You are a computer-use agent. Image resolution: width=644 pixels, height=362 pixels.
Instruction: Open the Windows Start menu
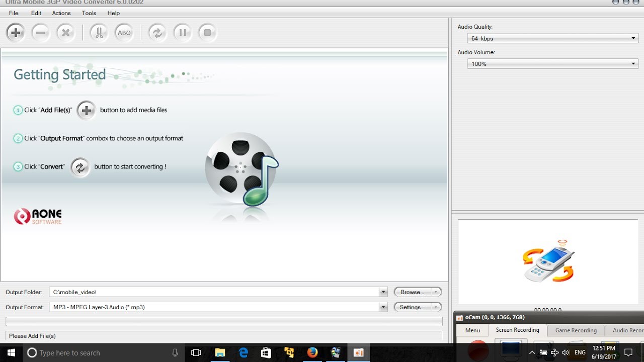(11, 353)
